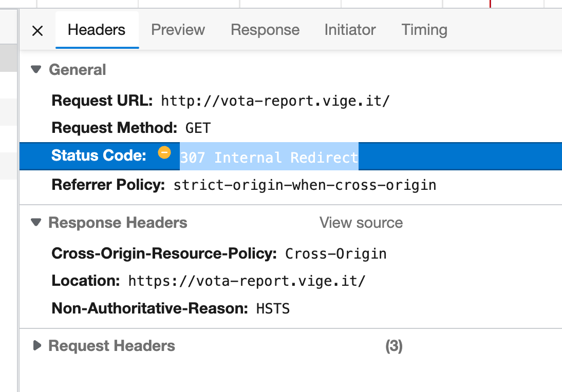
Task: Click the View source link
Action: (x=361, y=222)
